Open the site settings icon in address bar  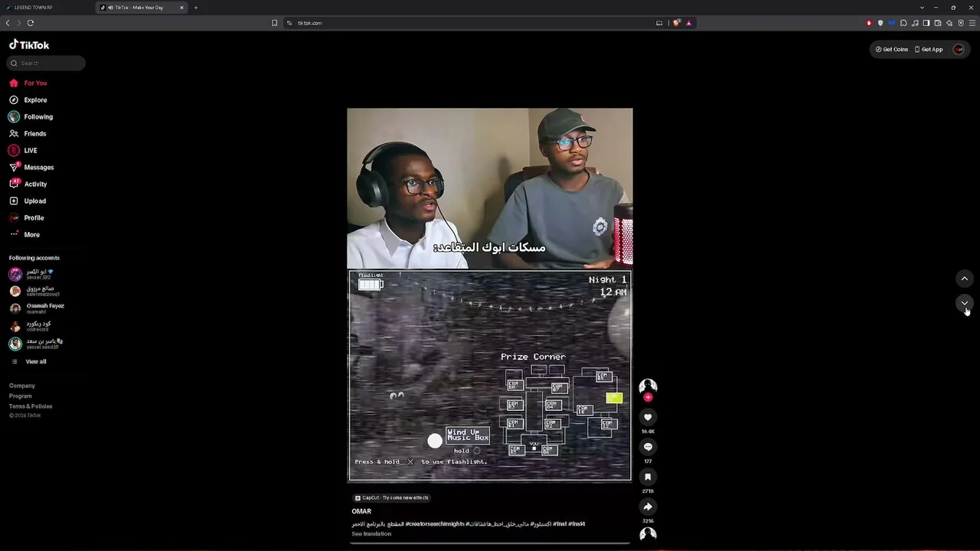click(289, 23)
